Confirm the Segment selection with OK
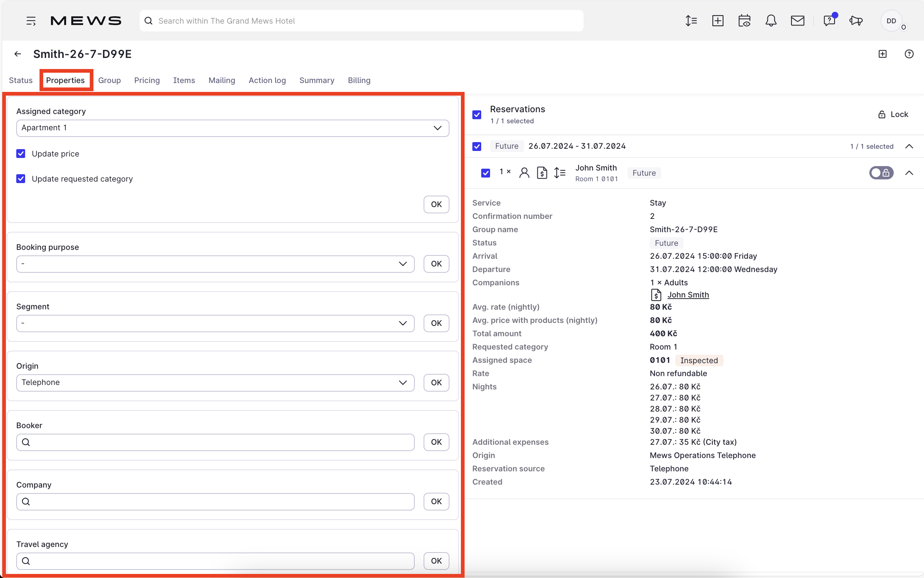 coord(436,323)
